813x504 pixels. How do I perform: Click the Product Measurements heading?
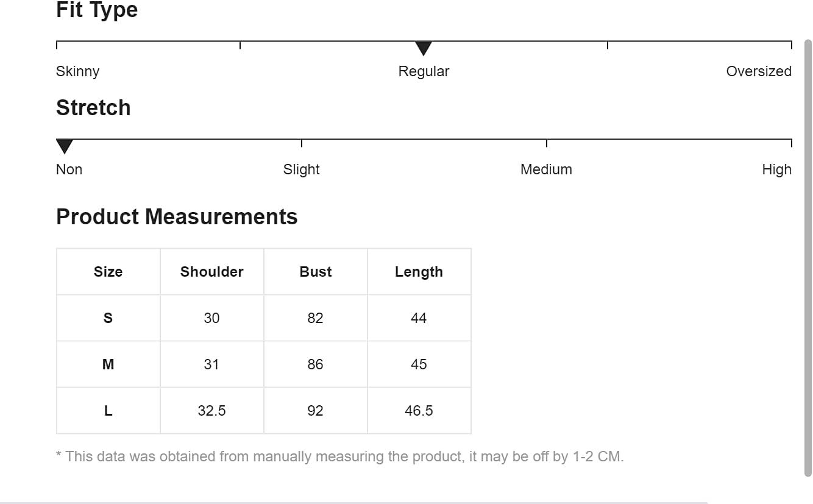point(177,217)
